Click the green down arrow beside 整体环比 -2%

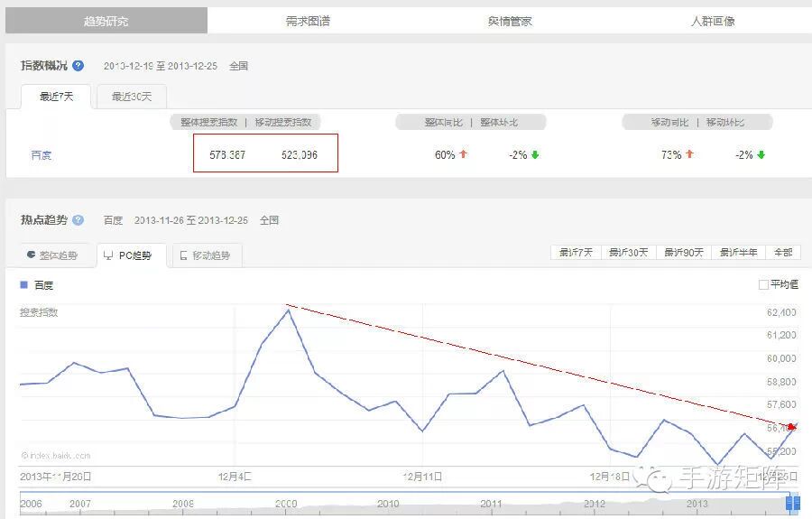point(535,154)
